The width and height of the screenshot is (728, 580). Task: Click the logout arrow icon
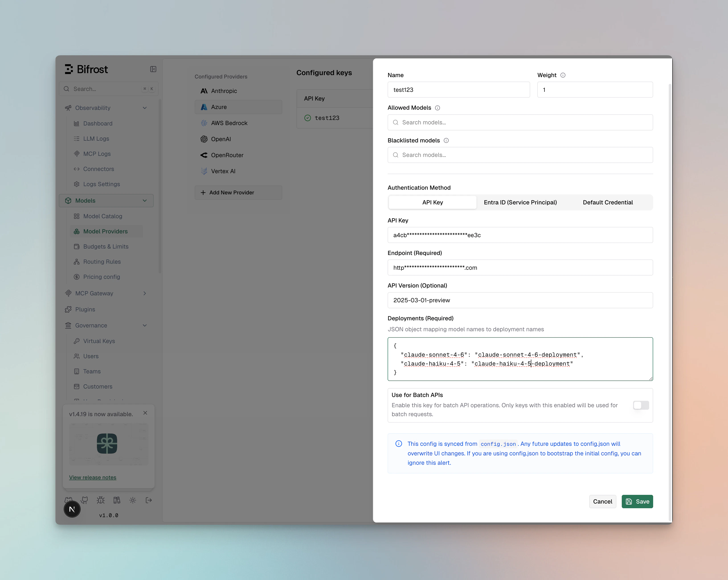(149, 500)
